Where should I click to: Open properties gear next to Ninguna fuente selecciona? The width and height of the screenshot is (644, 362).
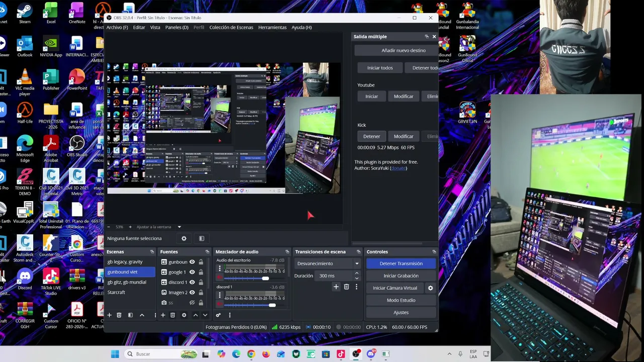point(184,239)
